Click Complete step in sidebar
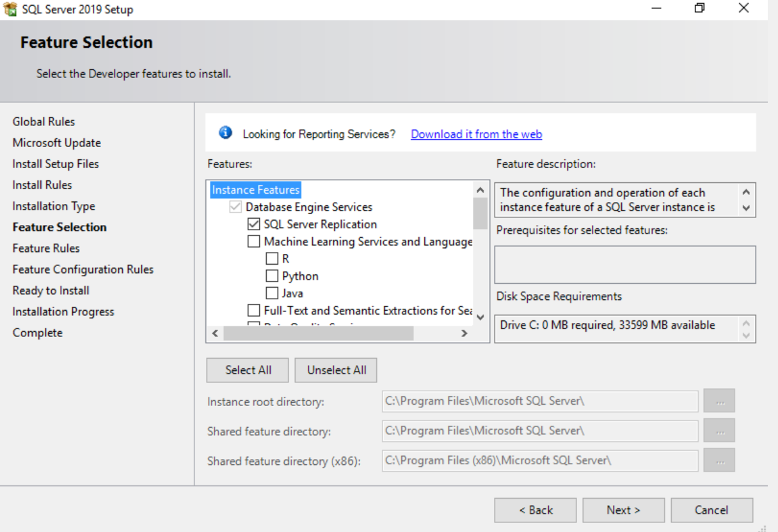Screen dimensions: 778x532 pos(38,332)
